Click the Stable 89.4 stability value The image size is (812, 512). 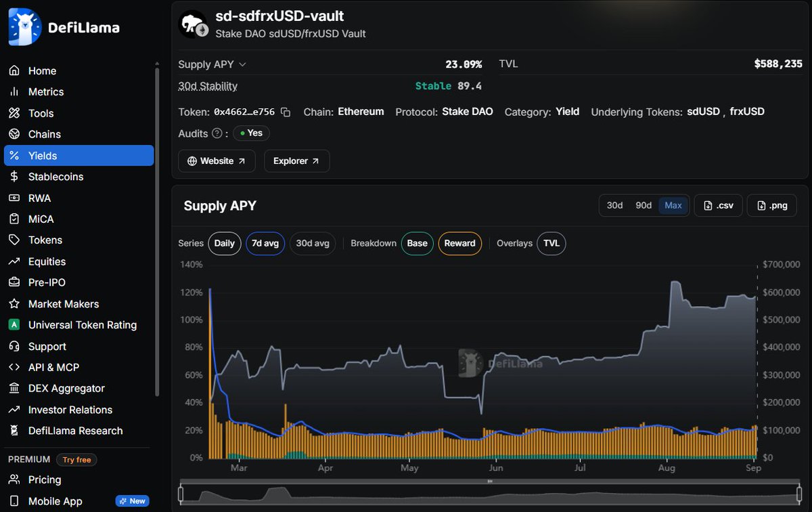click(449, 86)
